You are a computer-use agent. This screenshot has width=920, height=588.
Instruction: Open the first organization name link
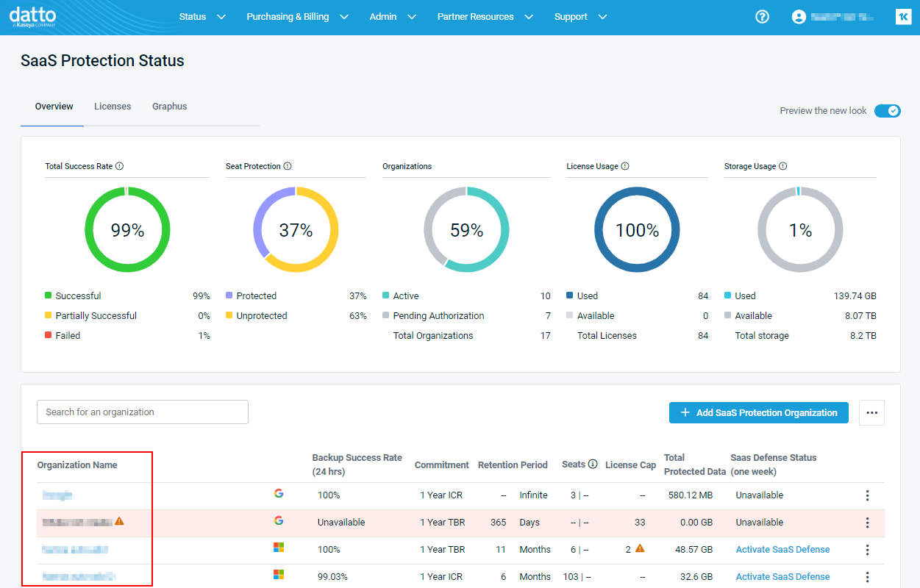(57, 495)
